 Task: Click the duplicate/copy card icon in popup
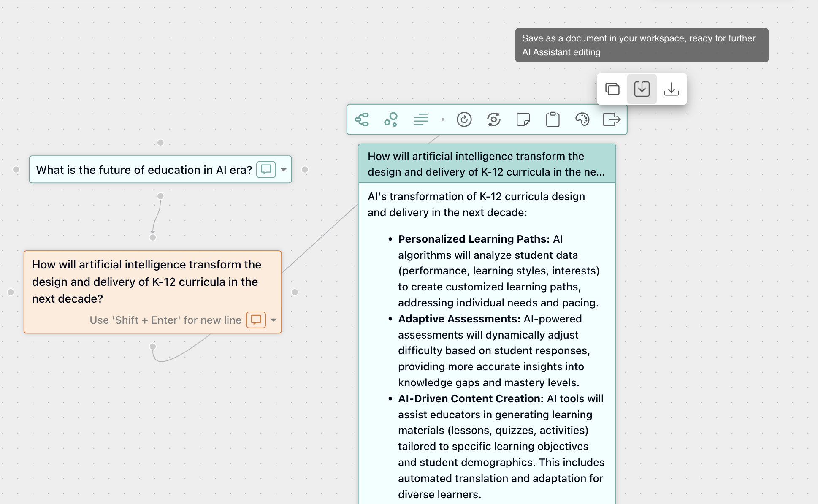pos(612,89)
